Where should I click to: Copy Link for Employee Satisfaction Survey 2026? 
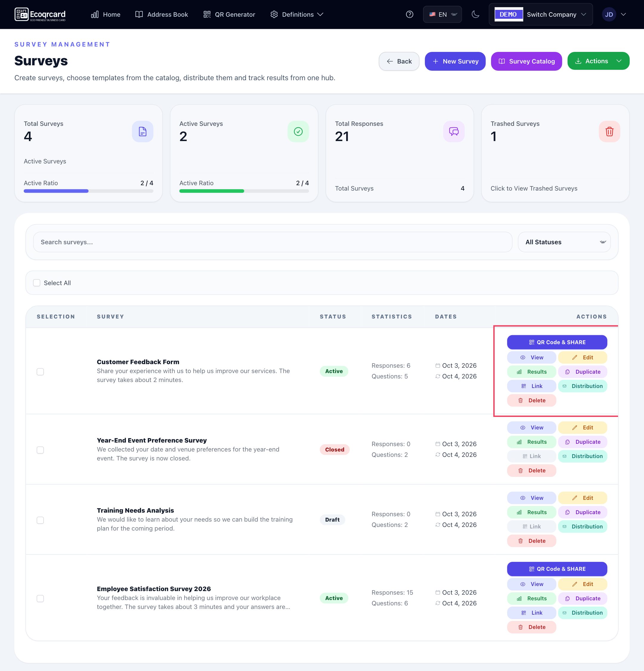(531, 613)
